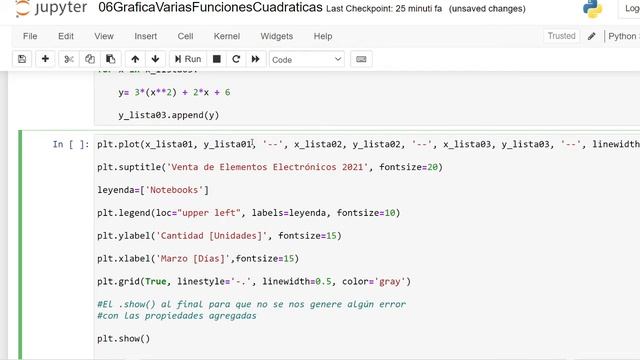Click the leyenda=['Notebooks'] line
The image size is (640, 360).
153,190
